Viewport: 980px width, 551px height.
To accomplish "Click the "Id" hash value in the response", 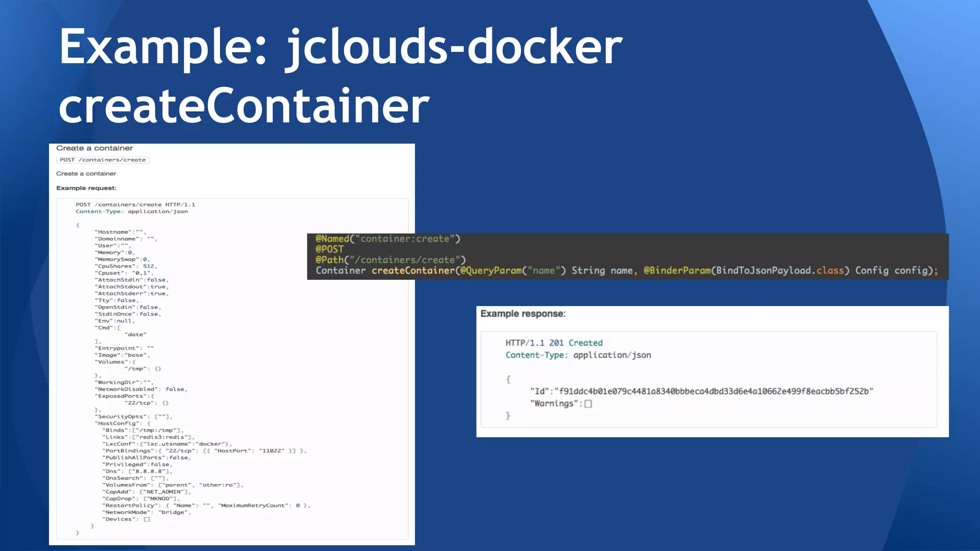I will tap(714, 391).
